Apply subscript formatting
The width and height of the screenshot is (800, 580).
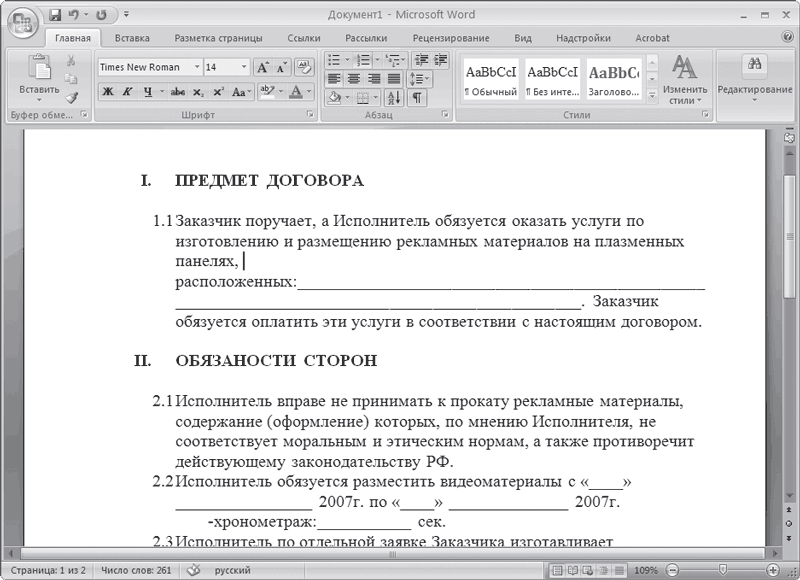pos(198,92)
